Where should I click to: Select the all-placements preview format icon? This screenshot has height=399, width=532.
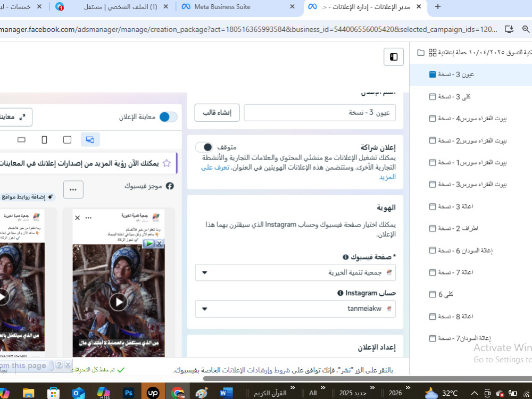(x=90, y=139)
